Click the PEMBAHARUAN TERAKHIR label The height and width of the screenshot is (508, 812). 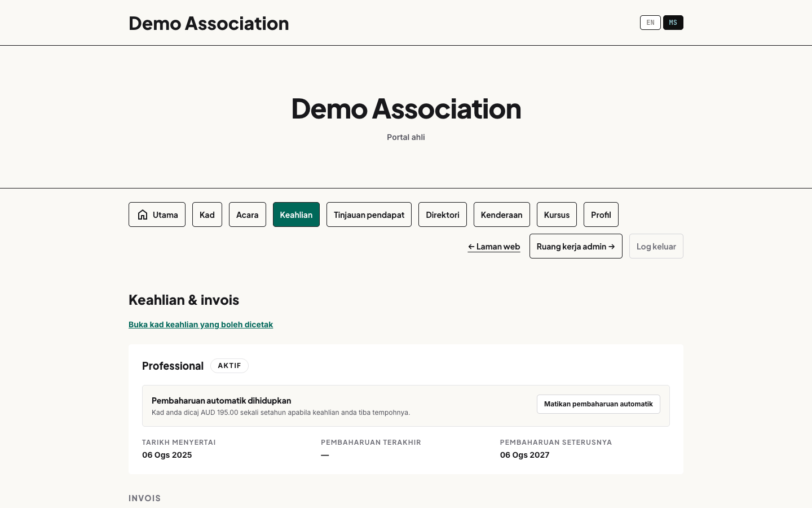371,443
